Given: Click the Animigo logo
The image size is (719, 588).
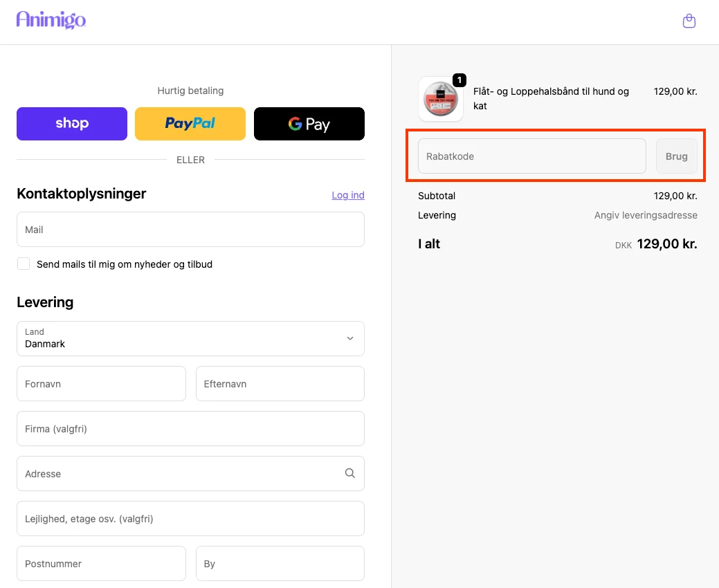Looking at the screenshot, I should pos(51,20).
